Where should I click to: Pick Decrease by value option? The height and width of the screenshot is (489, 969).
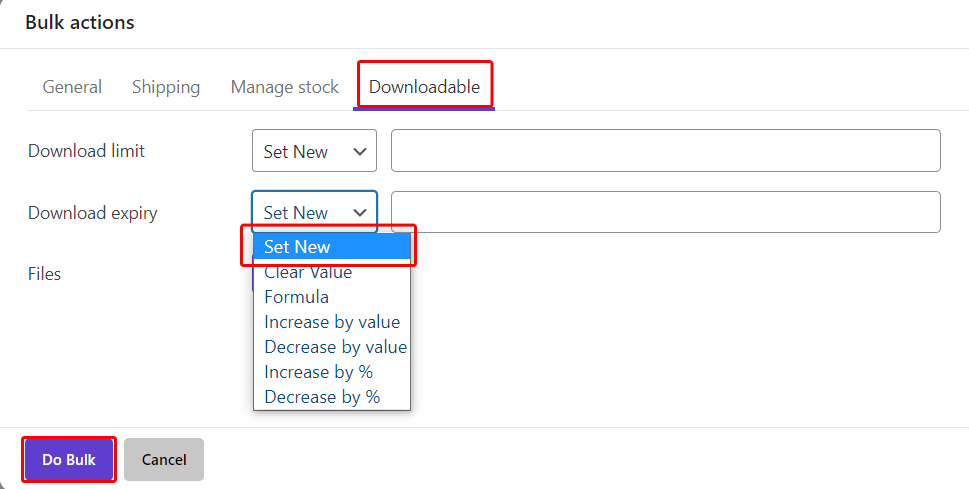tap(335, 347)
